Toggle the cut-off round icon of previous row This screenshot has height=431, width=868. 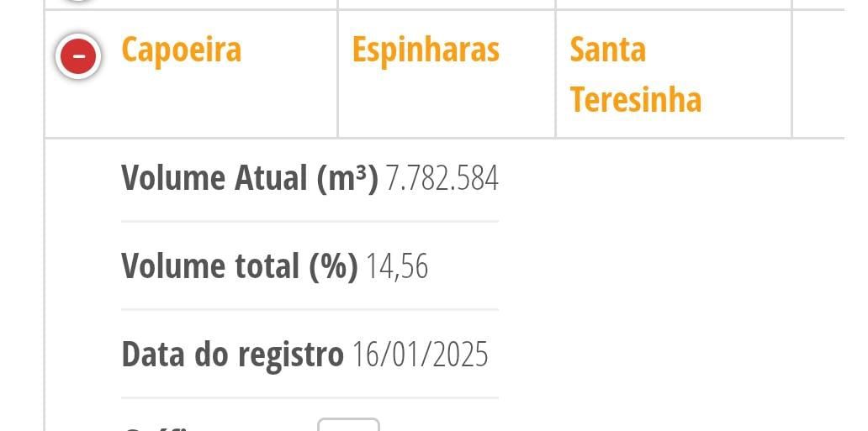(78, 1)
